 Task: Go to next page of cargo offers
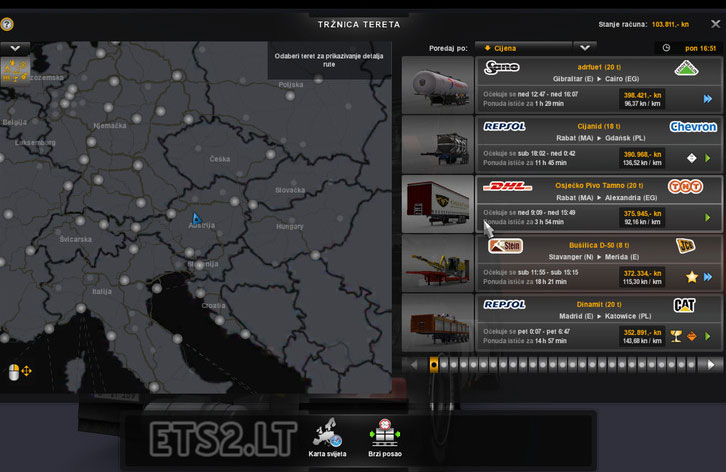click(x=711, y=365)
